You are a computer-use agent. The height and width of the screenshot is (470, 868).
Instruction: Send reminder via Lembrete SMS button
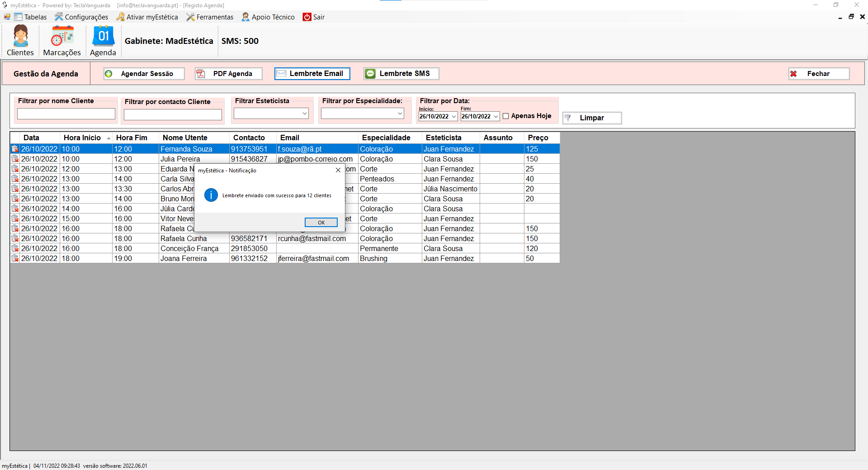[x=401, y=74]
